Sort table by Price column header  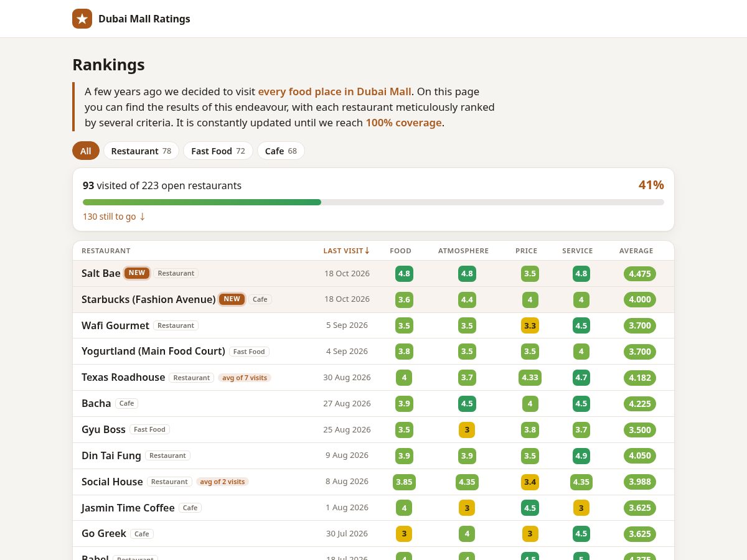pos(526,251)
